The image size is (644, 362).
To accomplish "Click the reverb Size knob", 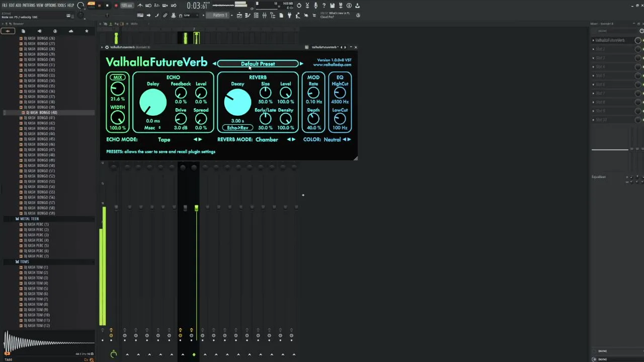I will 265,93.
